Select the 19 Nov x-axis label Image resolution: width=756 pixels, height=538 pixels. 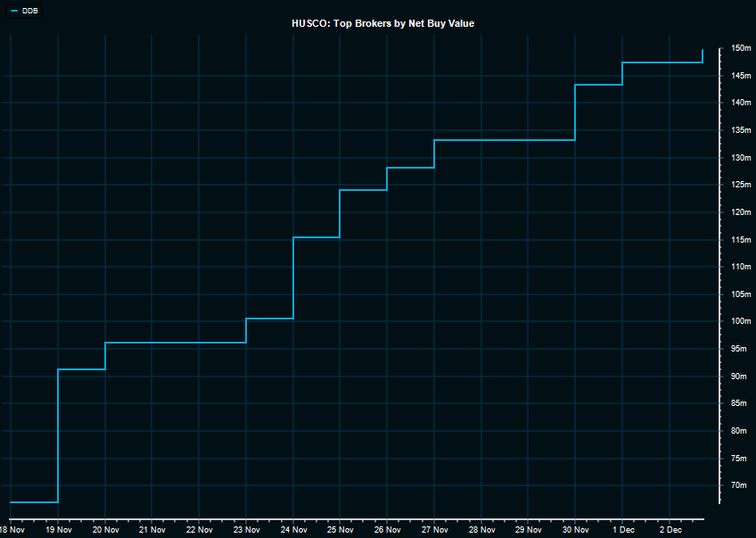point(58,529)
